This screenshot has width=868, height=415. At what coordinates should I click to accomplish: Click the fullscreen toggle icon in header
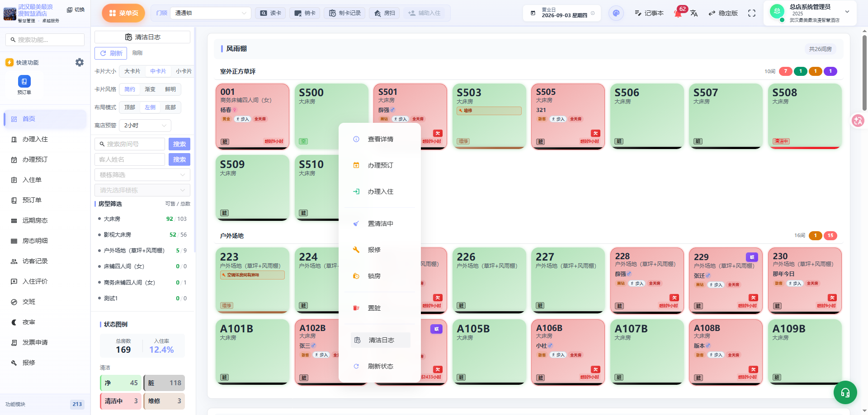pyautogui.click(x=751, y=13)
